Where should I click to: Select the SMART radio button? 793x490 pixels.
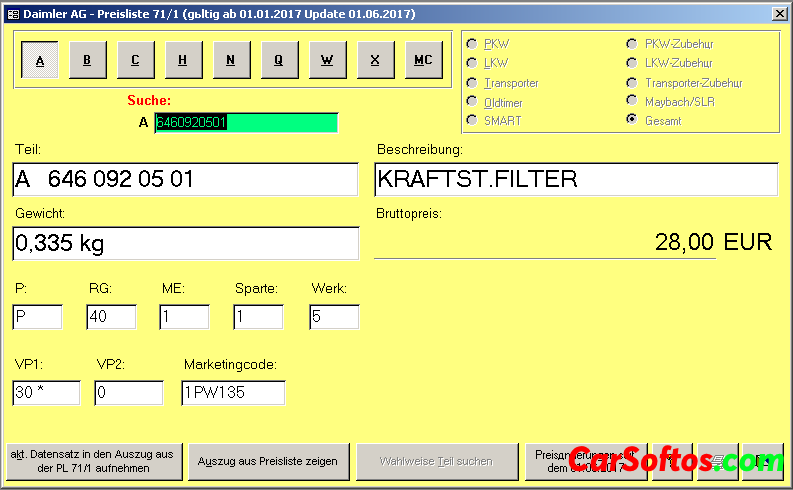tap(472, 121)
